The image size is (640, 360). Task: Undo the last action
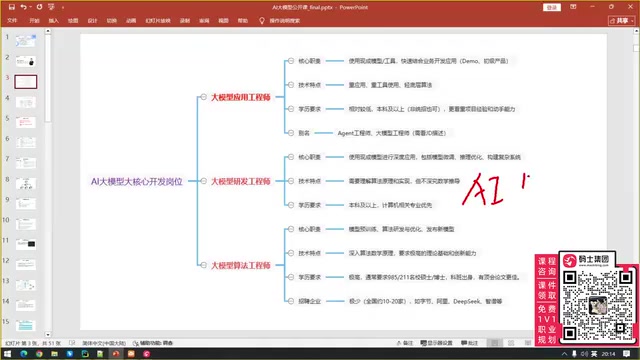(x=23, y=7)
